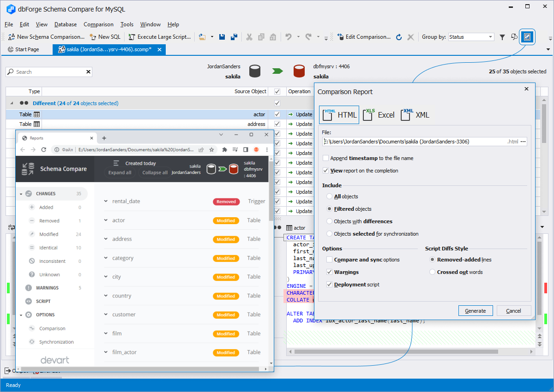Click the Generate button
Screen dimensions: 554x392
[476, 311]
